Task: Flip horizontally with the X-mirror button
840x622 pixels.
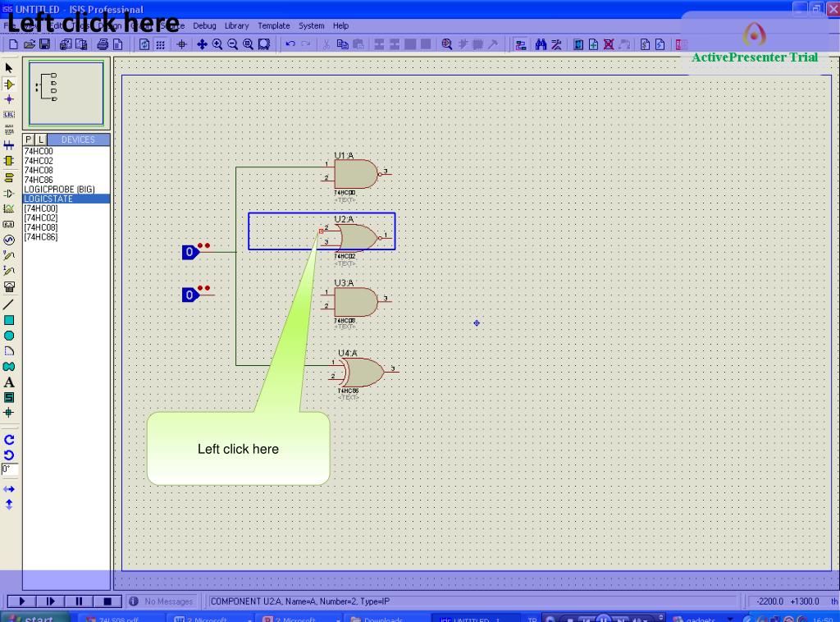Action: (8, 489)
